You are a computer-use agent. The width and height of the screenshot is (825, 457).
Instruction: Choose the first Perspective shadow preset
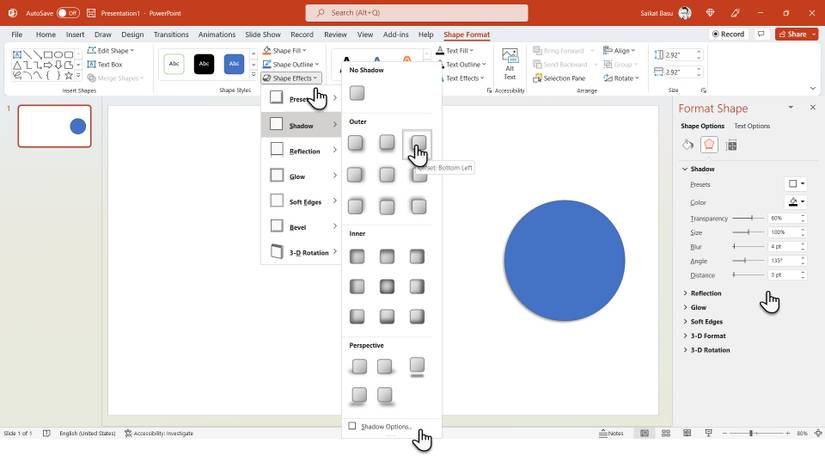pos(359,367)
